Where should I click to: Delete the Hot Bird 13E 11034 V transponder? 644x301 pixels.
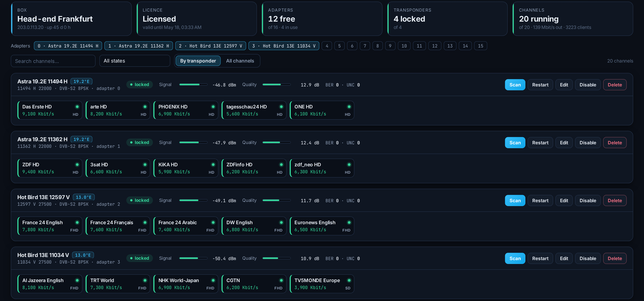[x=615, y=258]
